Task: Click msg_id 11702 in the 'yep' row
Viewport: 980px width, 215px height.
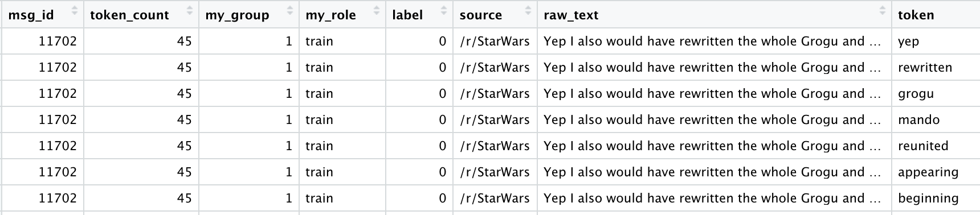Action: 58,42
